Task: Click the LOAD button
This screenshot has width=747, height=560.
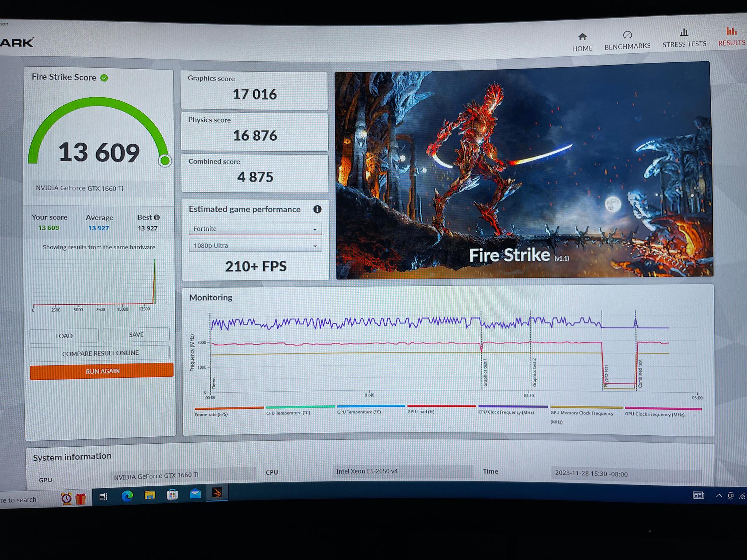Action: (64, 336)
